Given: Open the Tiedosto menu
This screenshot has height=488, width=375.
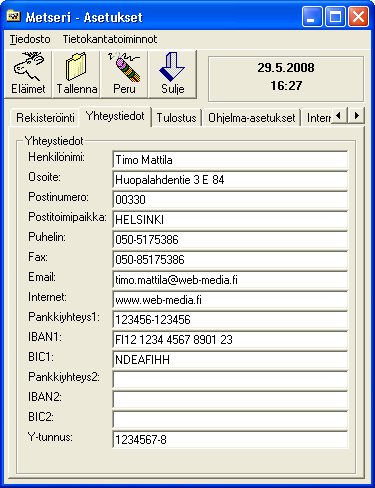Looking at the screenshot, I should tap(30, 39).
